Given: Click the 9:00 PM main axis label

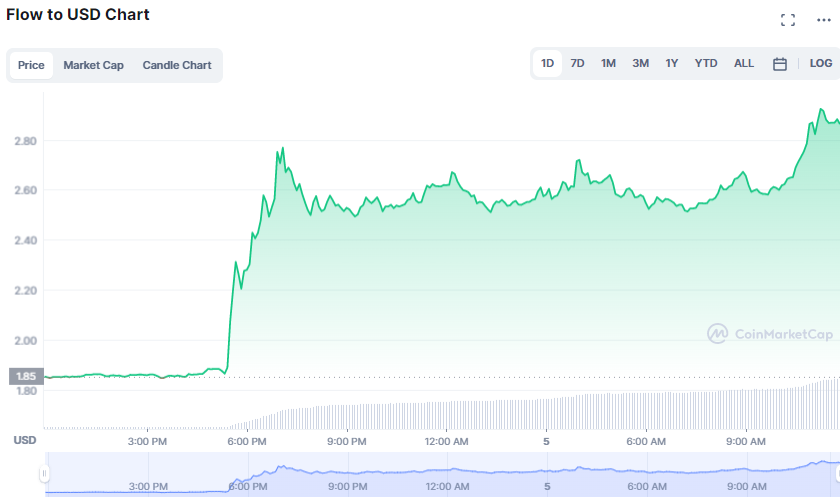Looking at the screenshot, I should pos(347,441).
